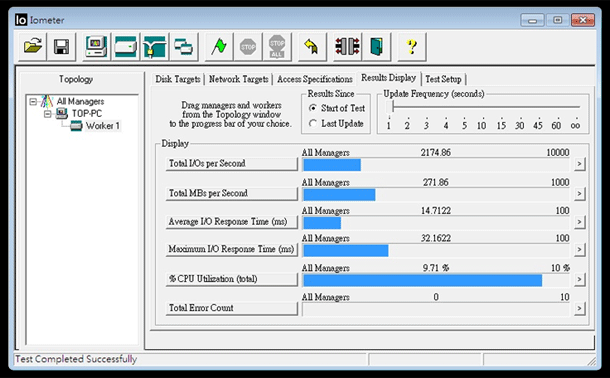Open the About Iometer help icon
This screenshot has width=610, height=378.
tap(412, 47)
